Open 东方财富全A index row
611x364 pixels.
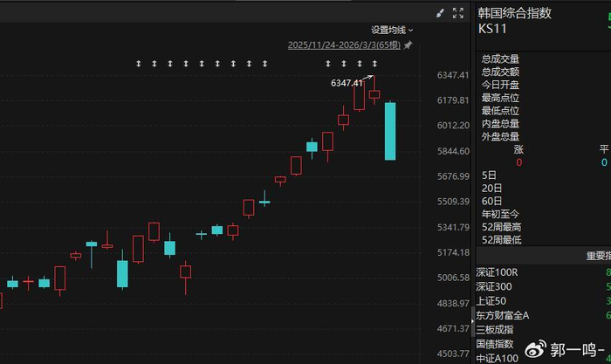pyautogui.click(x=502, y=315)
